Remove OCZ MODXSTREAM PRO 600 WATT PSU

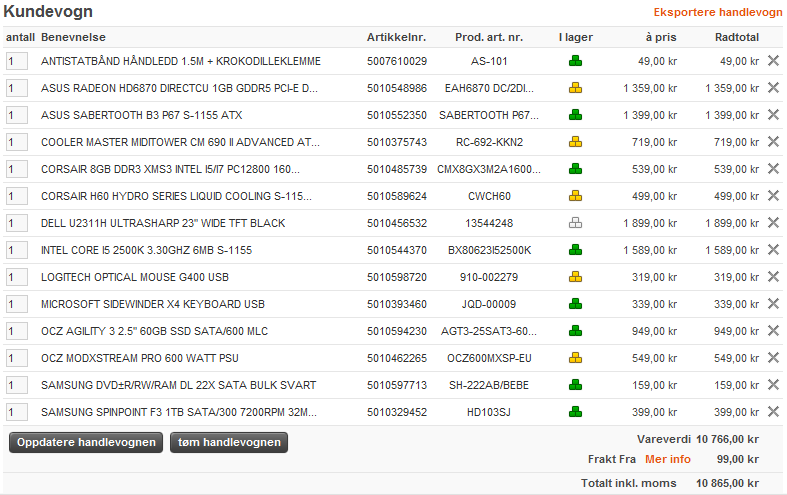point(773,358)
